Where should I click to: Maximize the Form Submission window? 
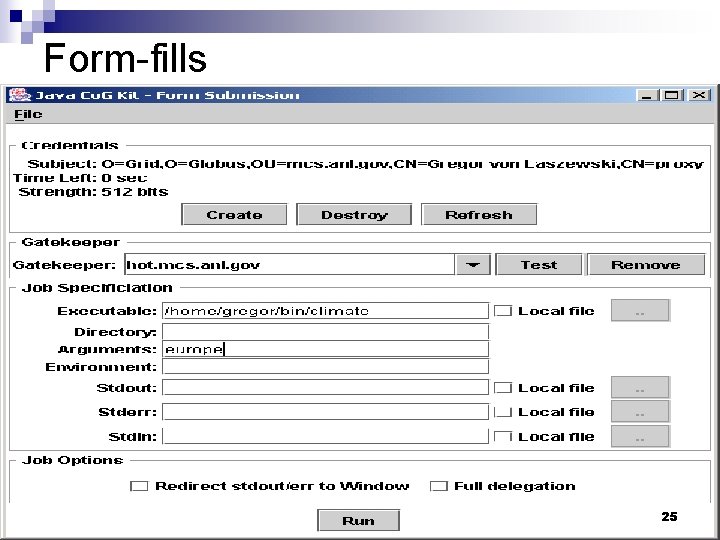click(672, 95)
